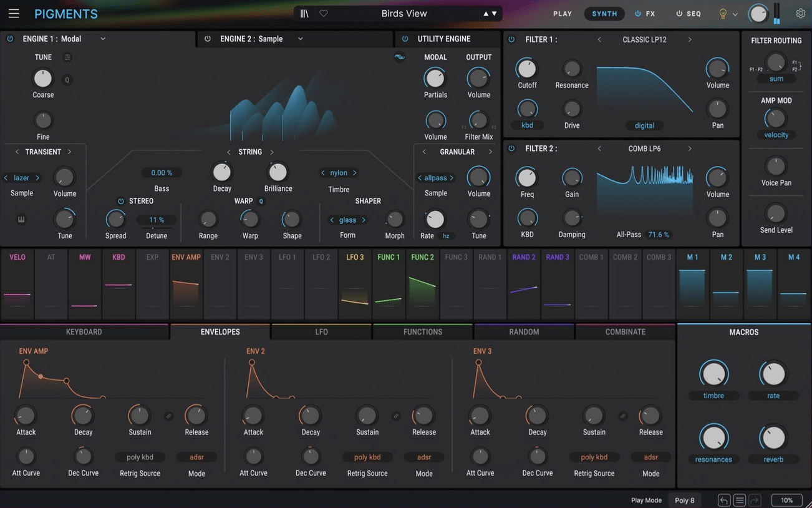Click the tune quantize Q icon

[x=67, y=79]
